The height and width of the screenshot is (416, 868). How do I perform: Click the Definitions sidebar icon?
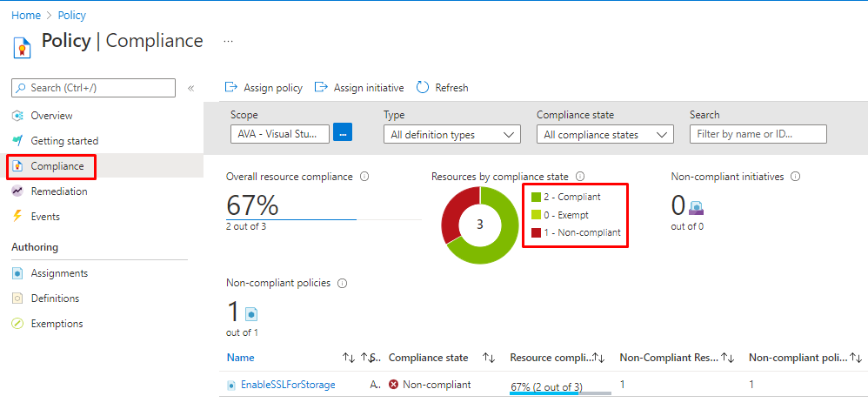pyautogui.click(x=17, y=299)
